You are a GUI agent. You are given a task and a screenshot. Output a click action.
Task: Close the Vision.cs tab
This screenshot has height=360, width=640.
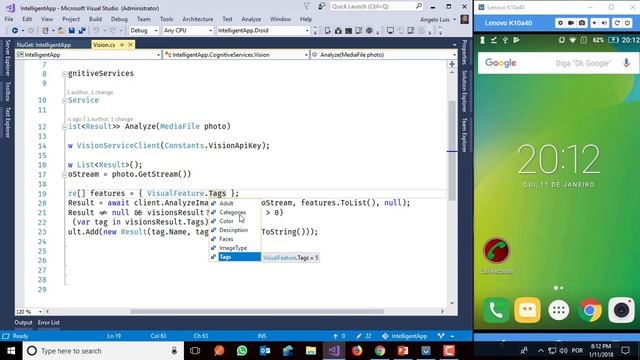coord(130,44)
